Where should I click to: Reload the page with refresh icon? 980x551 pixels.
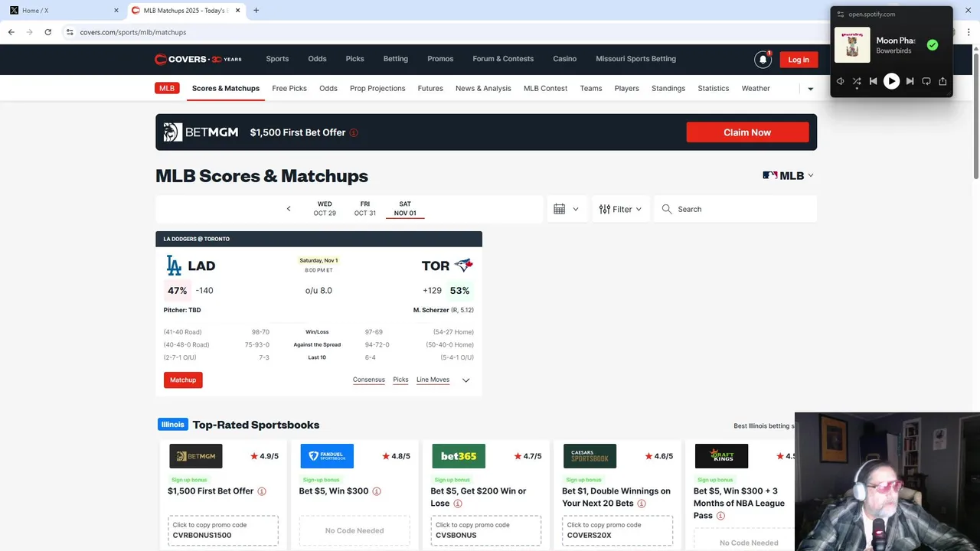tap(47, 32)
